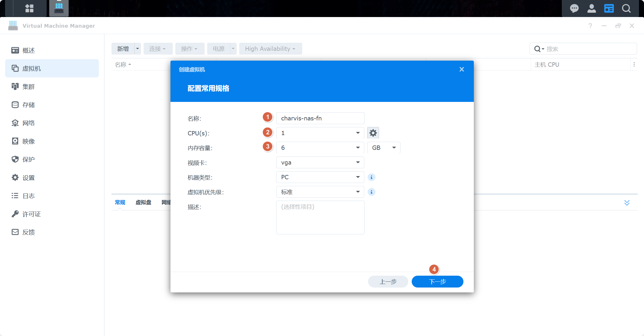Open CPU advanced settings gear icon
The height and width of the screenshot is (336, 644).
373,133
